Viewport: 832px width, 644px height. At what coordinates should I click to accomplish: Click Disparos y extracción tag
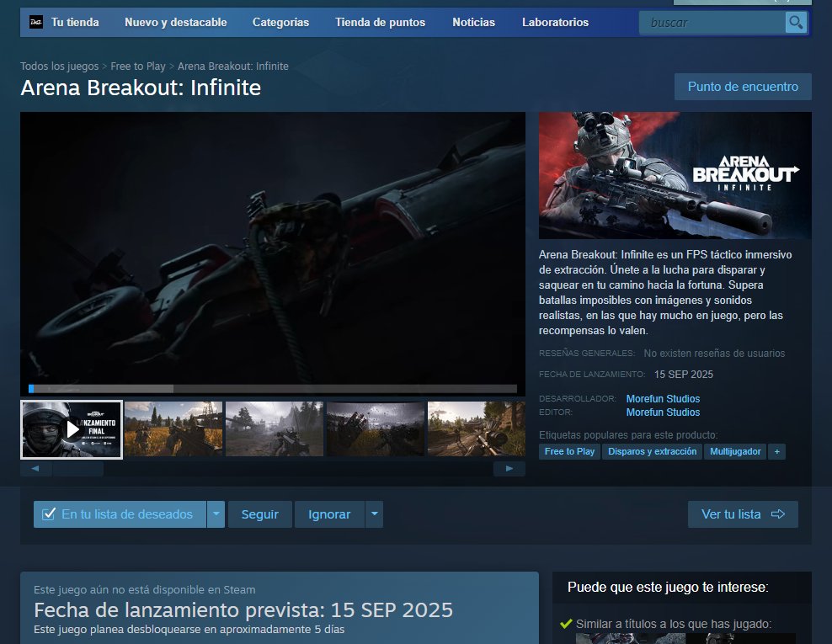(652, 451)
